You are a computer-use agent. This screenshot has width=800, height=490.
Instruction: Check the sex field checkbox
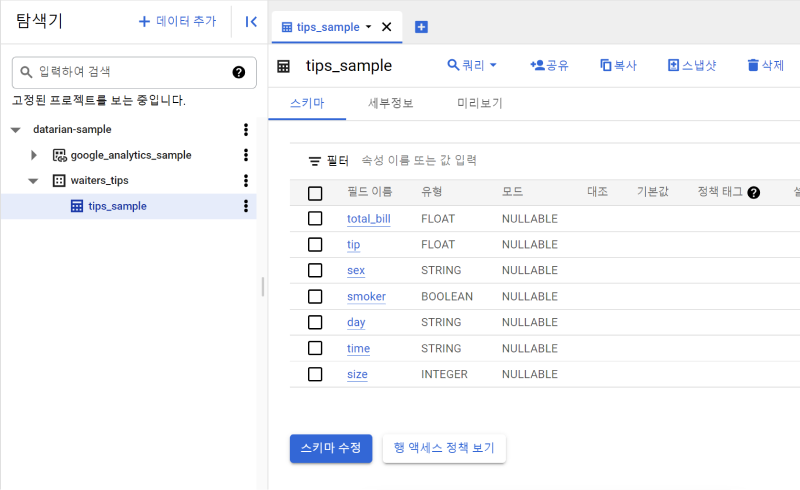click(315, 270)
